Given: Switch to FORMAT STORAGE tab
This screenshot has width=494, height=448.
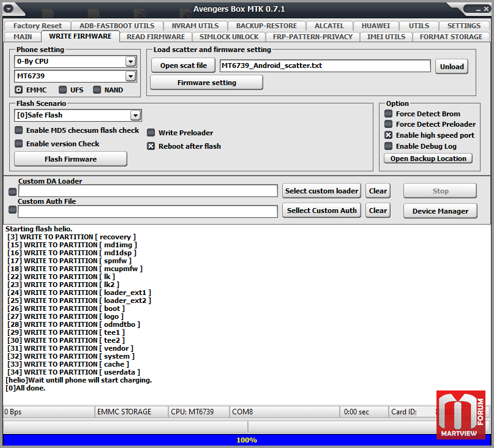Looking at the screenshot, I should pyautogui.click(x=451, y=37).
